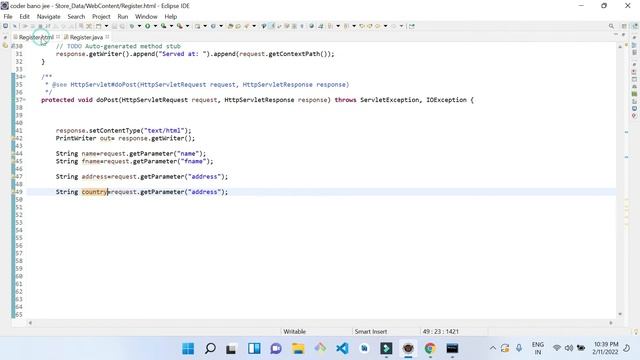This screenshot has height=360, width=640.
Task: Click the horizontal scrollbar left arrow
Action: [30, 323]
